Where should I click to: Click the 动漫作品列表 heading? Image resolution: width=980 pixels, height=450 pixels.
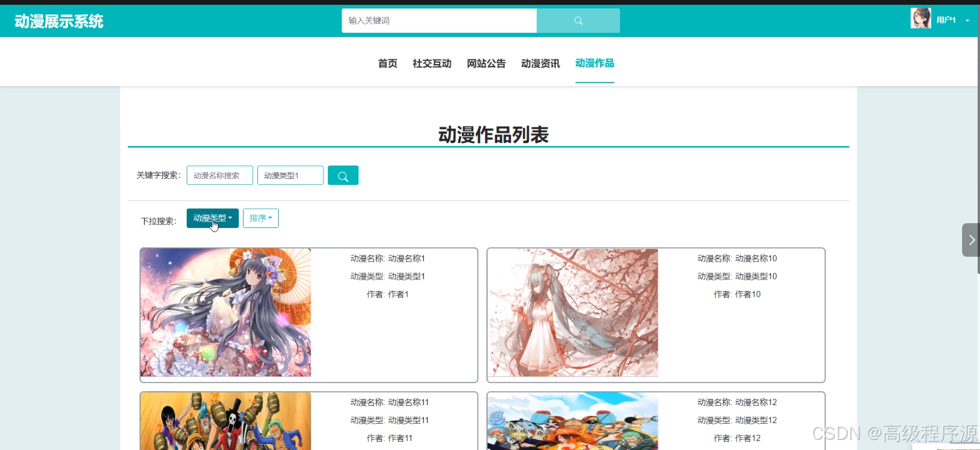tap(494, 135)
